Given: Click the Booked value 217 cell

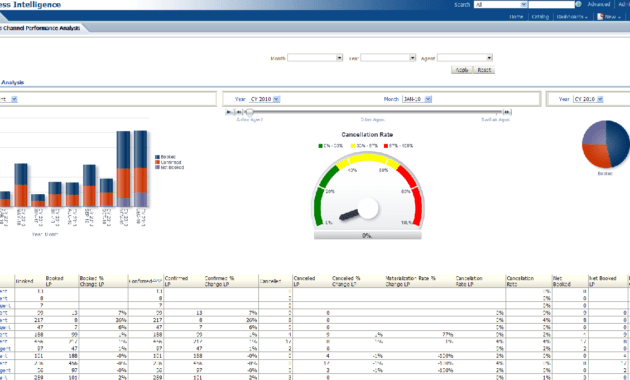Looking at the screenshot, I should (39, 320).
